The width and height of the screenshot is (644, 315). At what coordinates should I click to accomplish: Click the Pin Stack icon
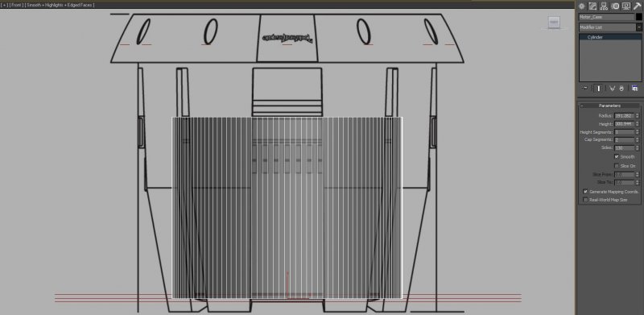[x=585, y=88]
